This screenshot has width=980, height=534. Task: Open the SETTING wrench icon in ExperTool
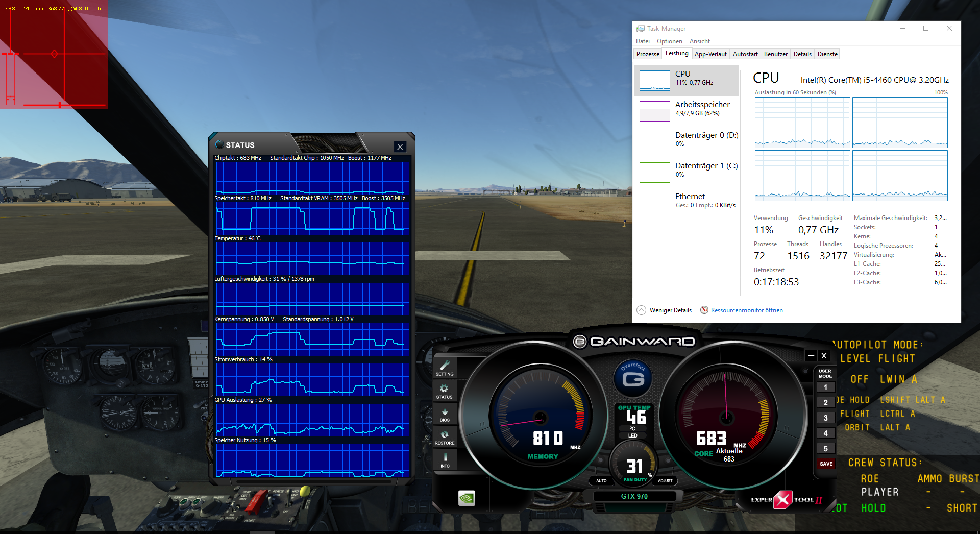445,368
